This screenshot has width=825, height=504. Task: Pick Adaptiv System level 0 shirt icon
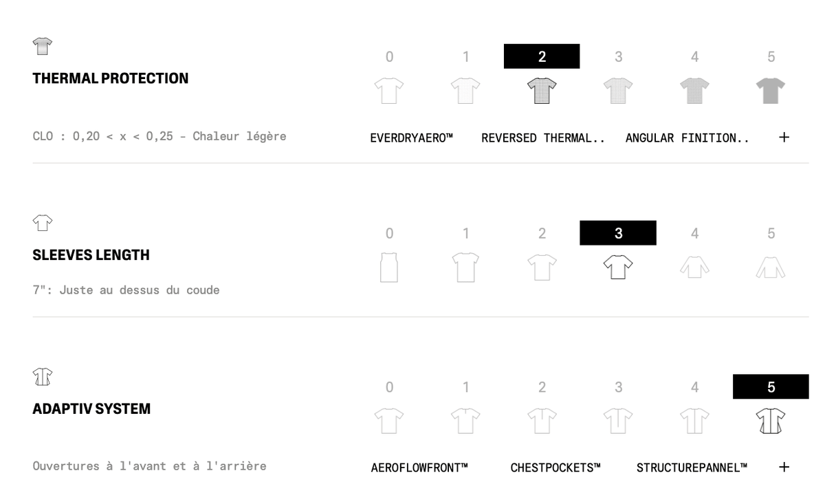click(389, 420)
